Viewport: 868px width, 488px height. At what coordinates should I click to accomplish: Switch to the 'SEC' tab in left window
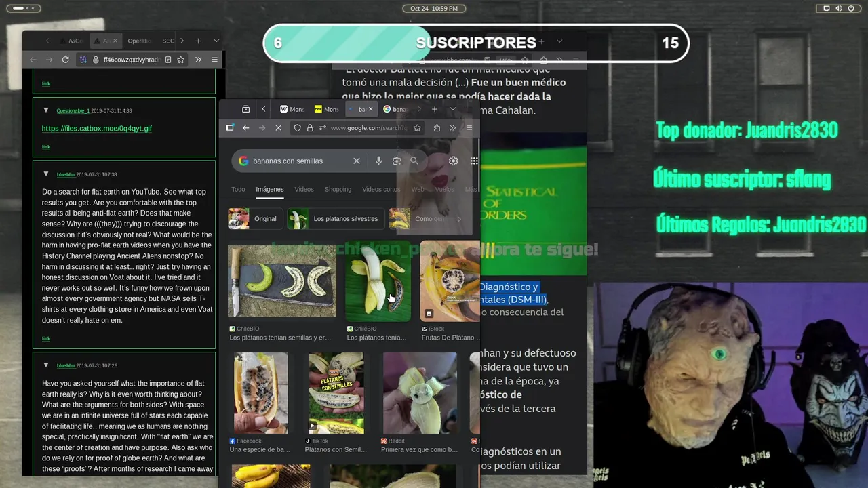(x=168, y=41)
